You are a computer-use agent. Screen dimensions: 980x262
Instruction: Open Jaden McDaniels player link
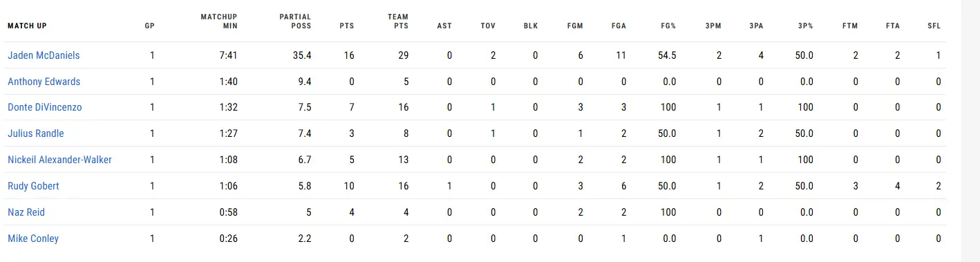pos(44,55)
